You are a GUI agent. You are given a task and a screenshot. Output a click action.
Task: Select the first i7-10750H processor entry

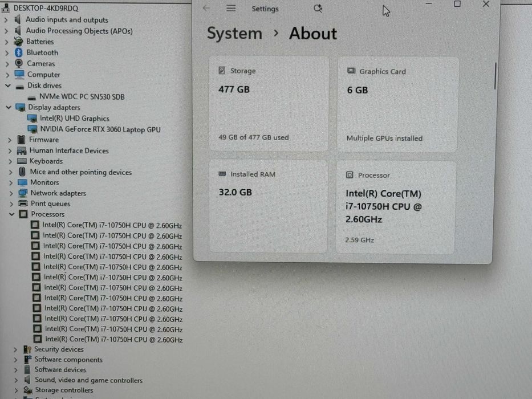coord(112,225)
